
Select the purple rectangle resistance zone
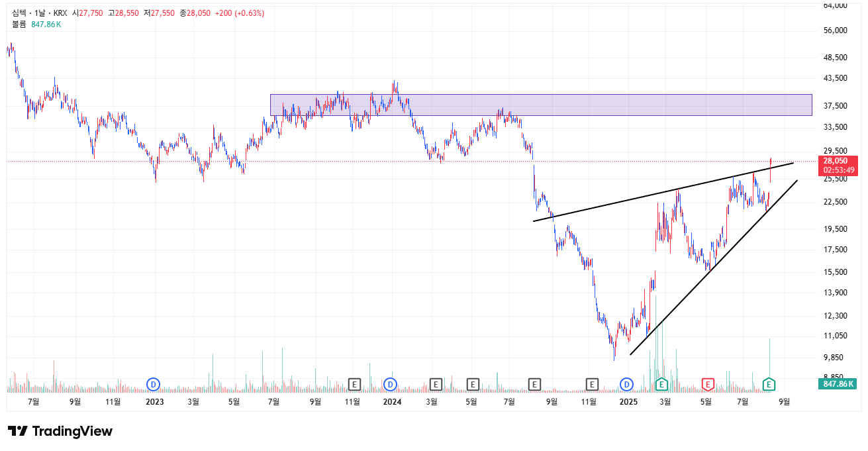pyautogui.click(x=541, y=105)
